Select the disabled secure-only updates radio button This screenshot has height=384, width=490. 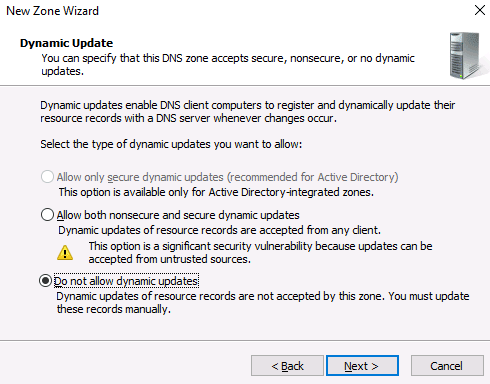47,177
